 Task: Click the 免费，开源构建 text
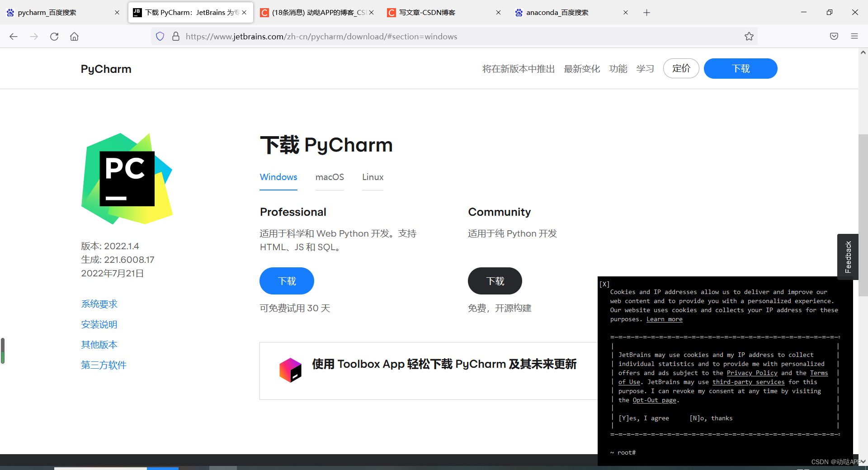pos(500,309)
